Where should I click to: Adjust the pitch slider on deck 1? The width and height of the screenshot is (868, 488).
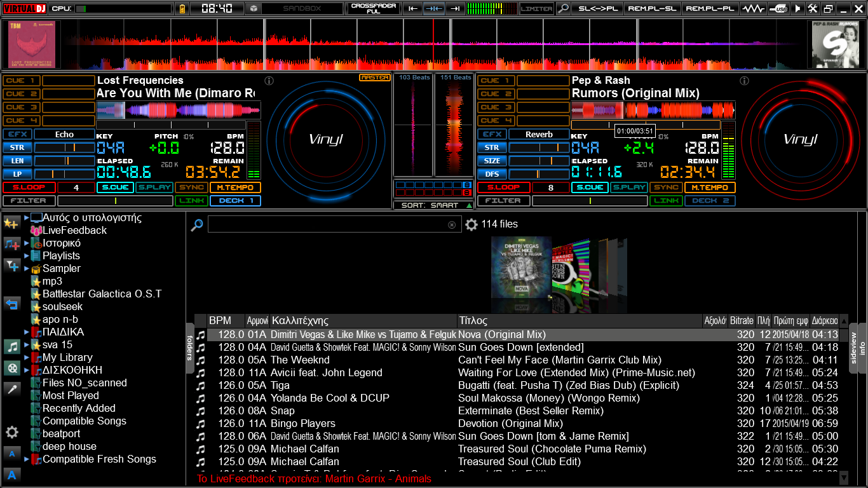[170, 125]
